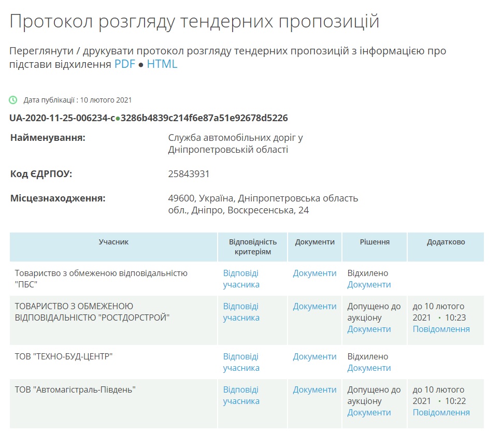Open Відповіді учасника for "Автомагістраль-Південь"
This screenshot has height=448, width=501.
click(241, 395)
